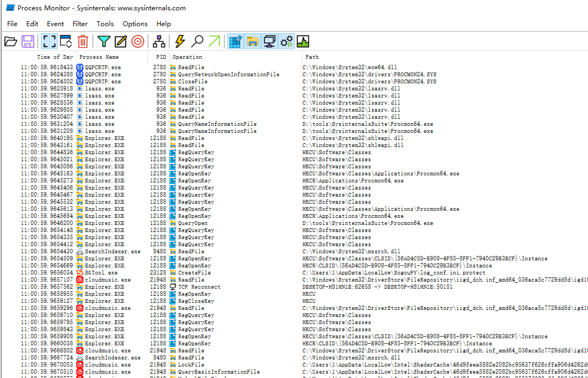The height and width of the screenshot is (378, 588).
Task: Open the Options menu
Action: [135, 23]
